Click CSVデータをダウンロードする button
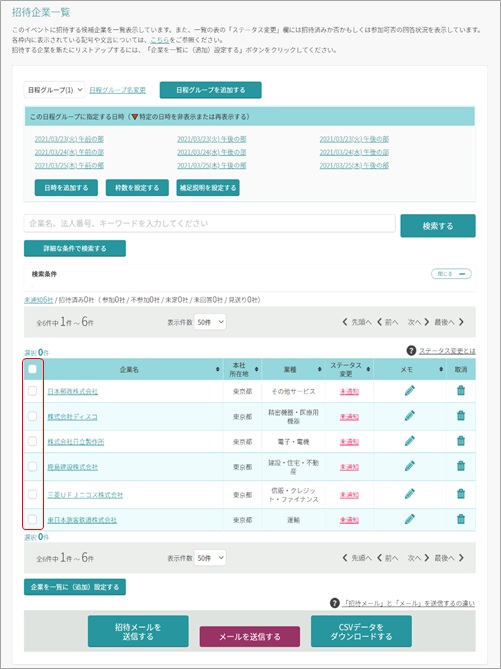Screen dimensions: 501x669 point(361,631)
